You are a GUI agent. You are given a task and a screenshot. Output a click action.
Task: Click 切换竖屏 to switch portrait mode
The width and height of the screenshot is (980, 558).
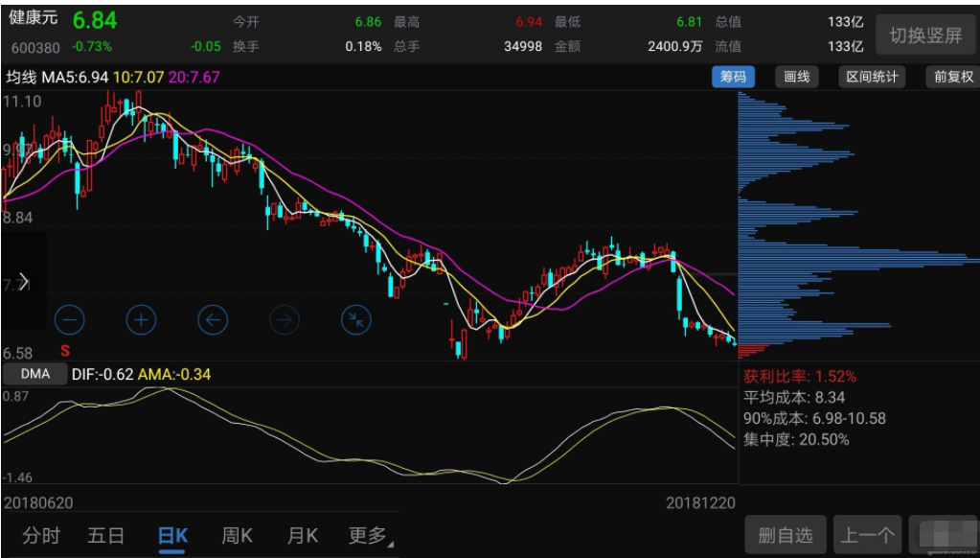(925, 35)
